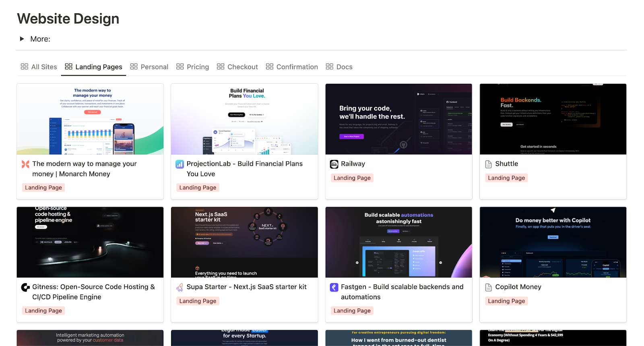
Task: Open the Monarch Money card title
Action: [x=85, y=169]
